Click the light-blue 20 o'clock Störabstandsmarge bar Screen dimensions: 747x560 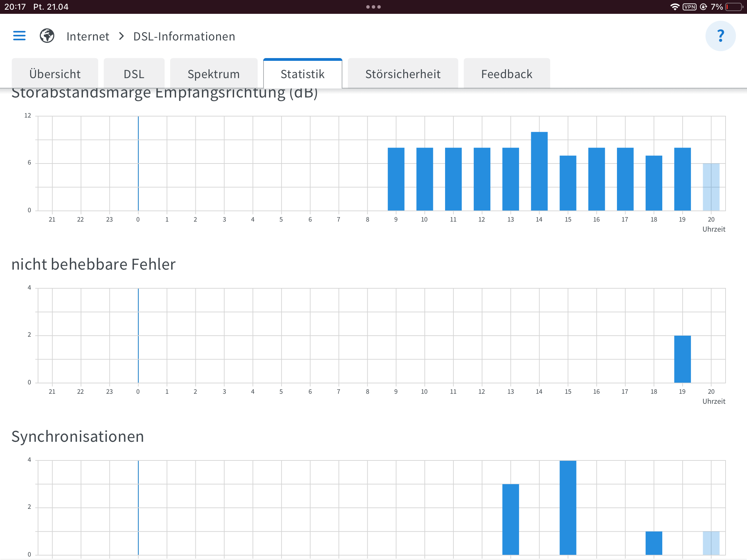point(711,187)
